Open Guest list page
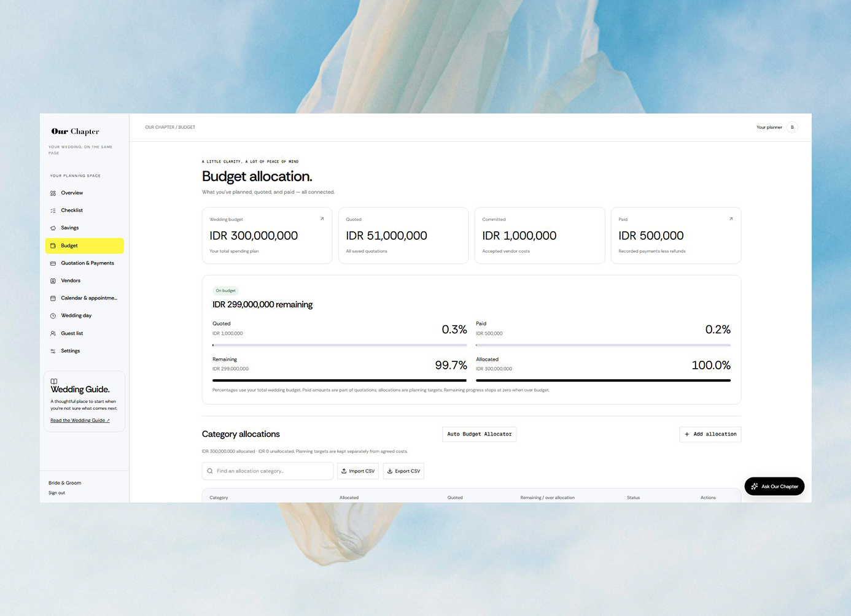 click(85, 334)
